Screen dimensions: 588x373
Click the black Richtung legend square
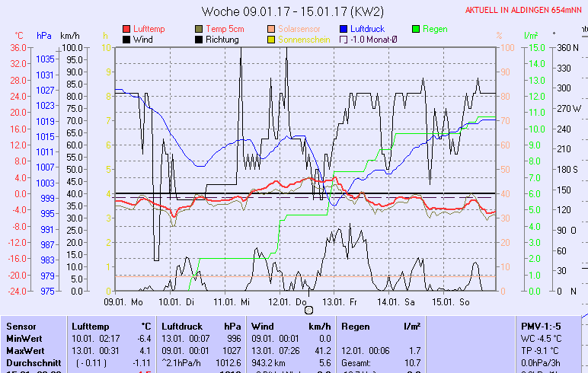pyautogui.click(x=200, y=39)
